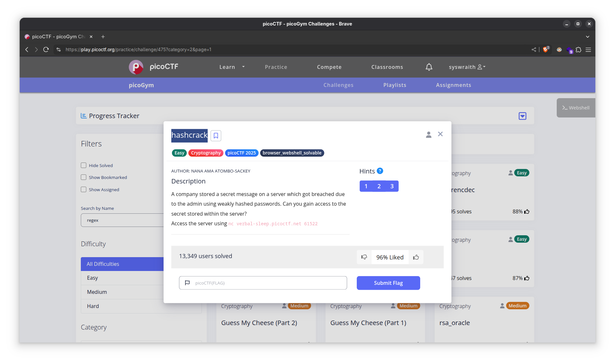This screenshot has height=364, width=615.
Task: Select All Difficulties filter
Action: pos(122,264)
